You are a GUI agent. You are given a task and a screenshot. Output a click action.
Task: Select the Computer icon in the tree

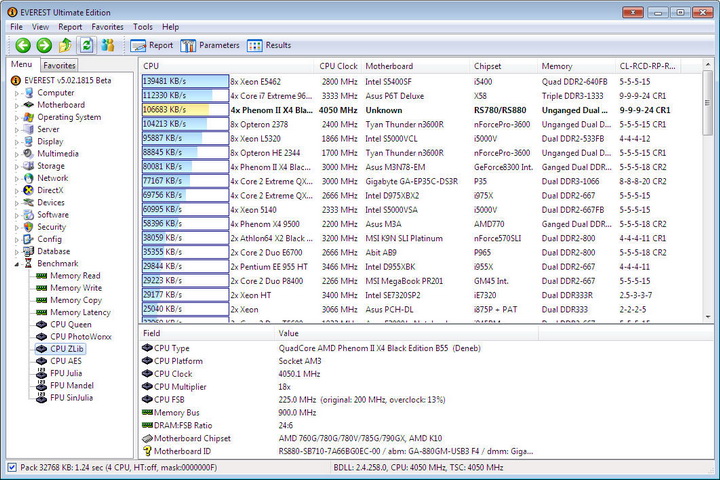29,93
